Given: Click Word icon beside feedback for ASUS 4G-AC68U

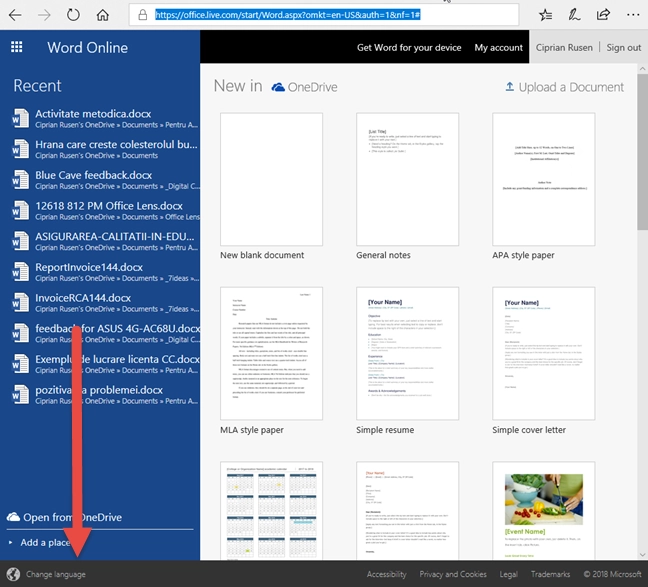Looking at the screenshot, I should (x=20, y=333).
